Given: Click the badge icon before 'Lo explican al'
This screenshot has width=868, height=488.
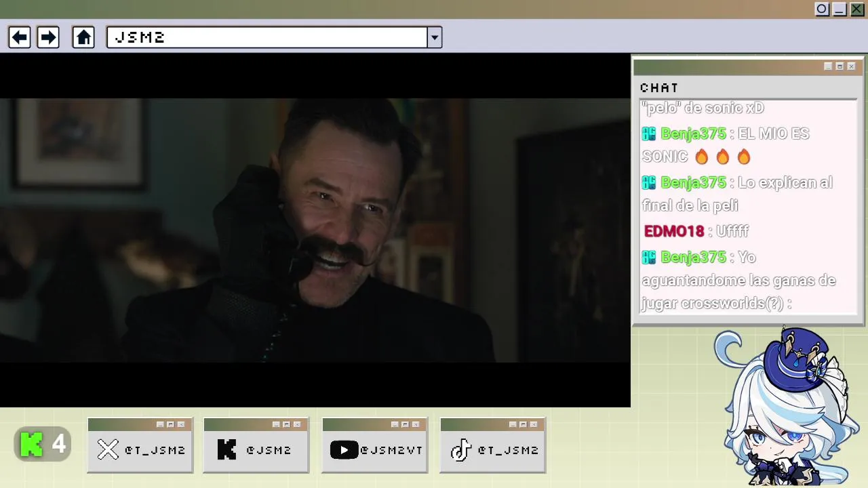Looking at the screenshot, I should tap(649, 182).
